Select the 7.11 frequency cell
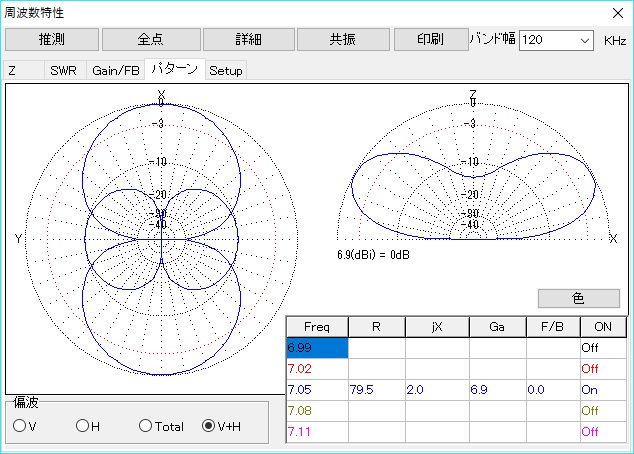 point(317,432)
